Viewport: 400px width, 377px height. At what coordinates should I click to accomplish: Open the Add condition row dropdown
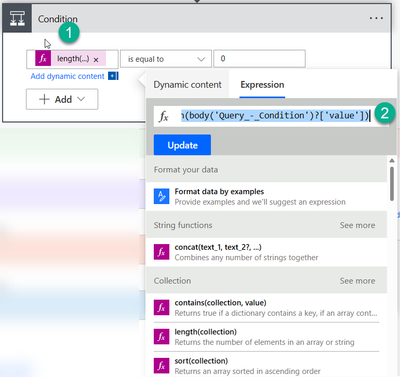tap(62, 99)
